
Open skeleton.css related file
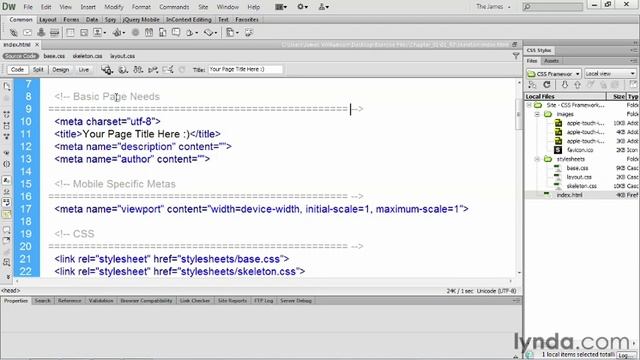click(87, 56)
